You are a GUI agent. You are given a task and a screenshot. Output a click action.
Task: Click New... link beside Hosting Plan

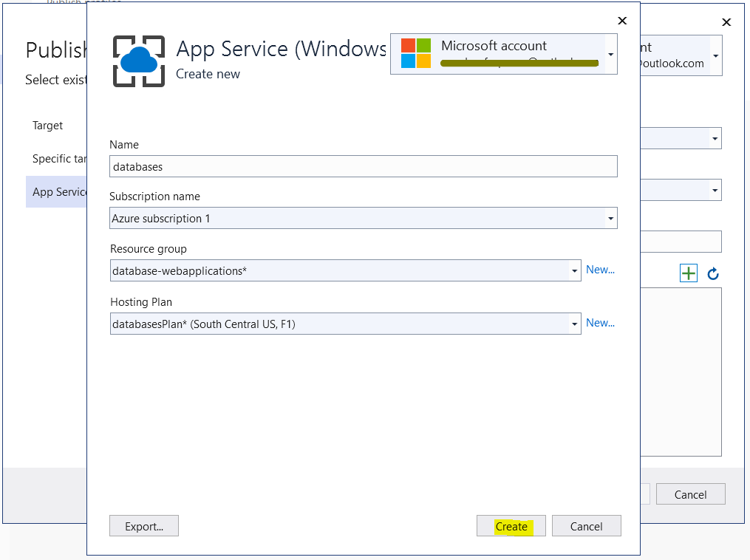600,323
